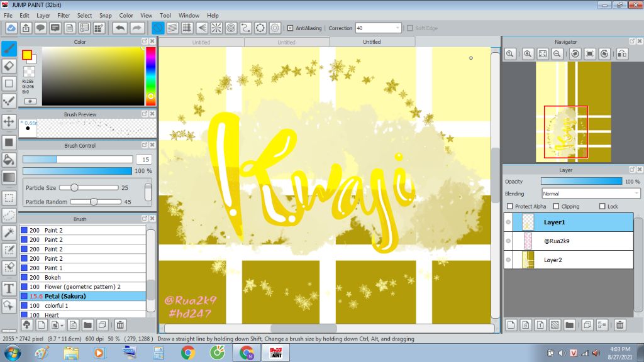This screenshot has width=644, height=362.
Task: Click fit-to-window icon in Navigator
Action: 543,54
